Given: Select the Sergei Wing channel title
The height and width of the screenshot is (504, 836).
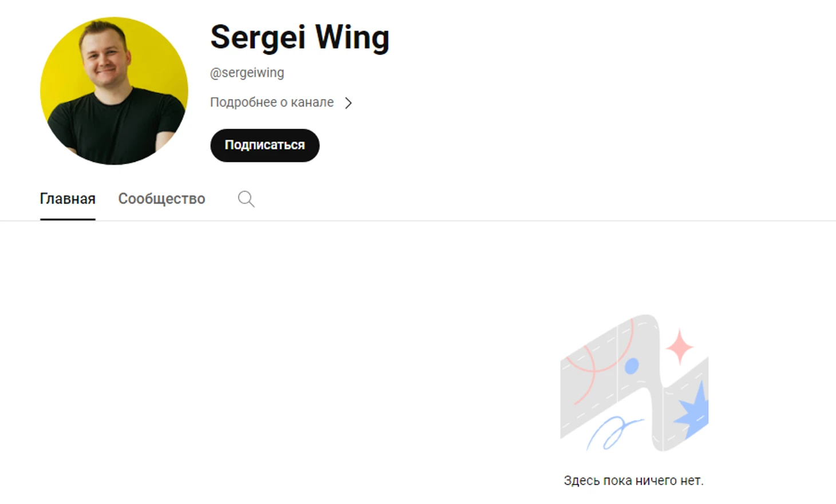Looking at the screenshot, I should click(x=299, y=38).
